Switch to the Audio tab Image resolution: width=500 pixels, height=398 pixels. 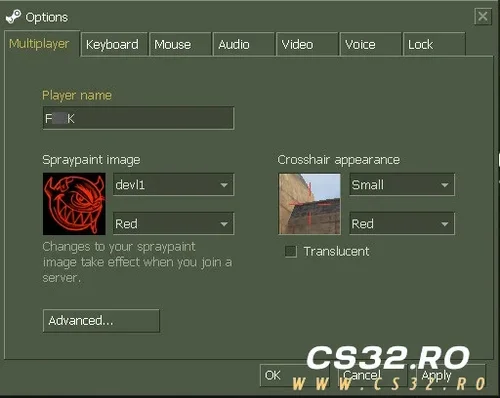pyautogui.click(x=244, y=44)
